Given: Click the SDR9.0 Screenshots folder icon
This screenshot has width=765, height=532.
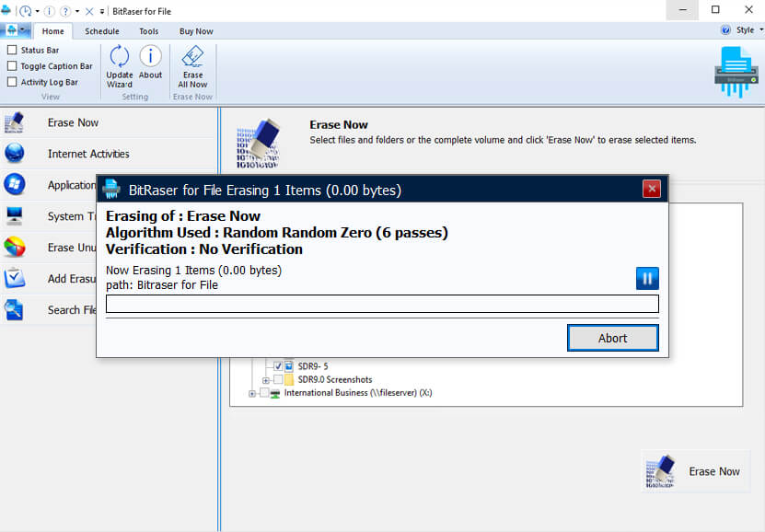Looking at the screenshot, I should pyautogui.click(x=289, y=379).
